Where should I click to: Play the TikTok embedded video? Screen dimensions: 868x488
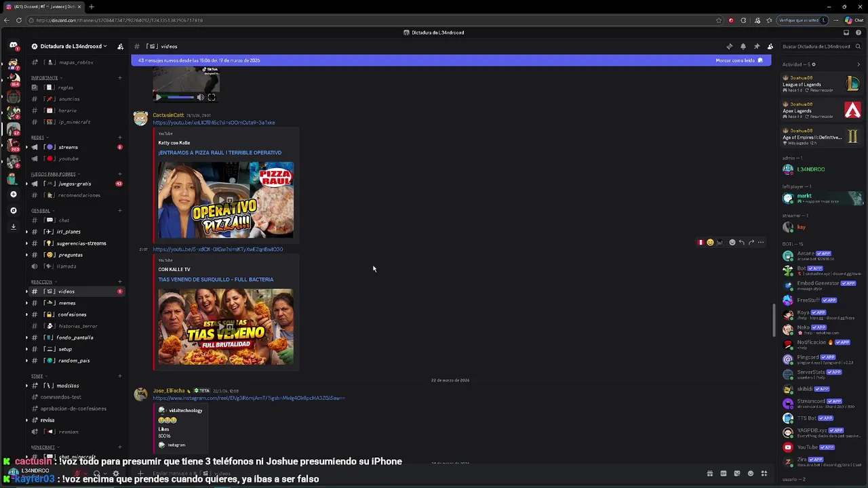click(x=159, y=98)
